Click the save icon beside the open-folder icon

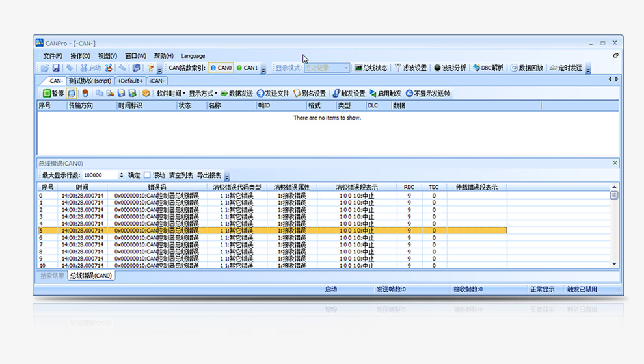pyautogui.click(x=56, y=68)
